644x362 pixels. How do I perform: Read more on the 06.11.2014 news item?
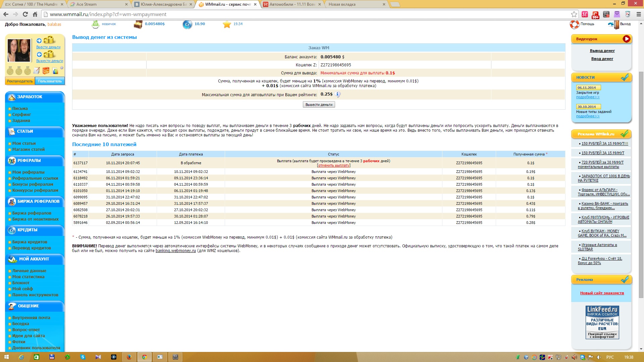pos(588,97)
